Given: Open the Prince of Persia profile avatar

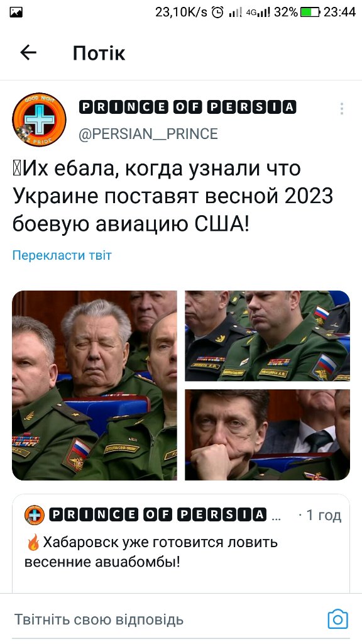Looking at the screenshot, I should (39, 119).
